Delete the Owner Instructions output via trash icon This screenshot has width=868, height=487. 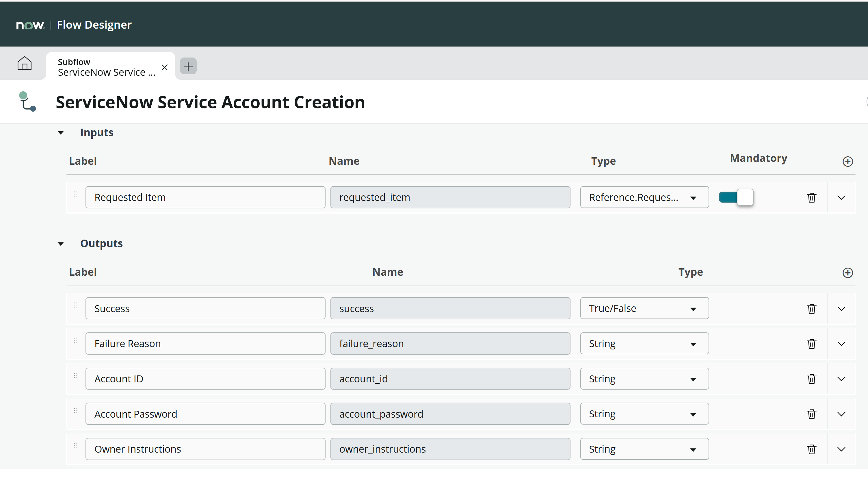pos(811,449)
